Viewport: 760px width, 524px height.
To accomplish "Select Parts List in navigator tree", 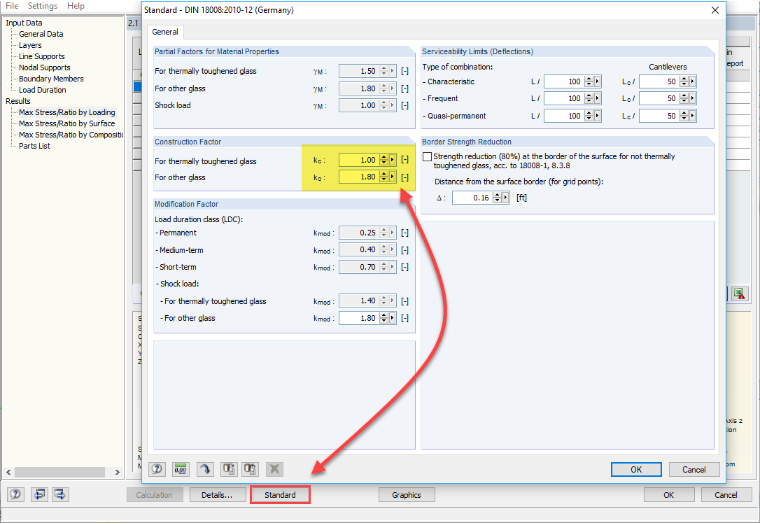I will coord(34,145).
